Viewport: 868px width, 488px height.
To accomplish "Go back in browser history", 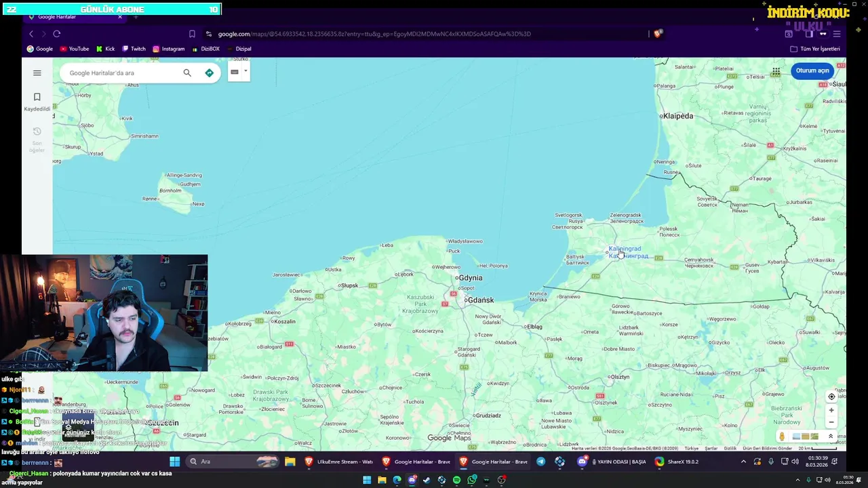I will [x=31, y=34].
